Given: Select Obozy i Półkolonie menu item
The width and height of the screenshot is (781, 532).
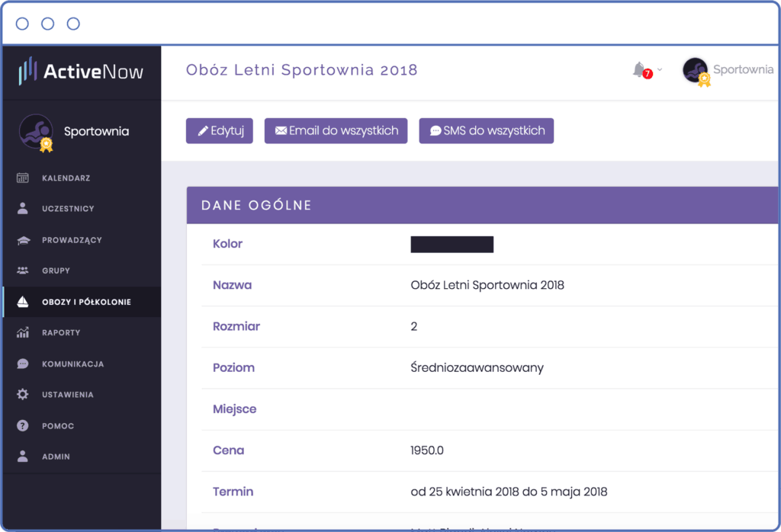Looking at the screenshot, I should pyautogui.click(x=82, y=302).
